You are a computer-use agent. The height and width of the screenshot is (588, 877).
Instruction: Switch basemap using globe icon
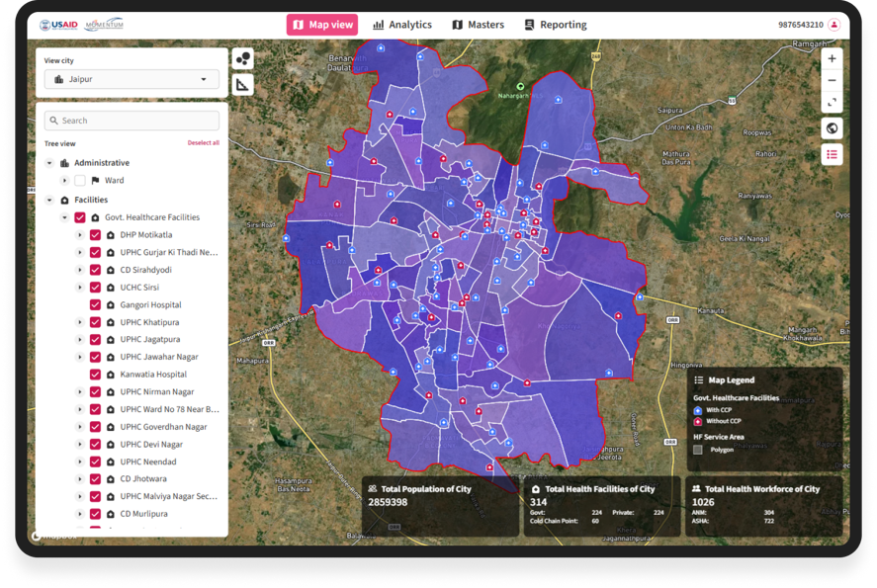pyautogui.click(x=832, y=128)
